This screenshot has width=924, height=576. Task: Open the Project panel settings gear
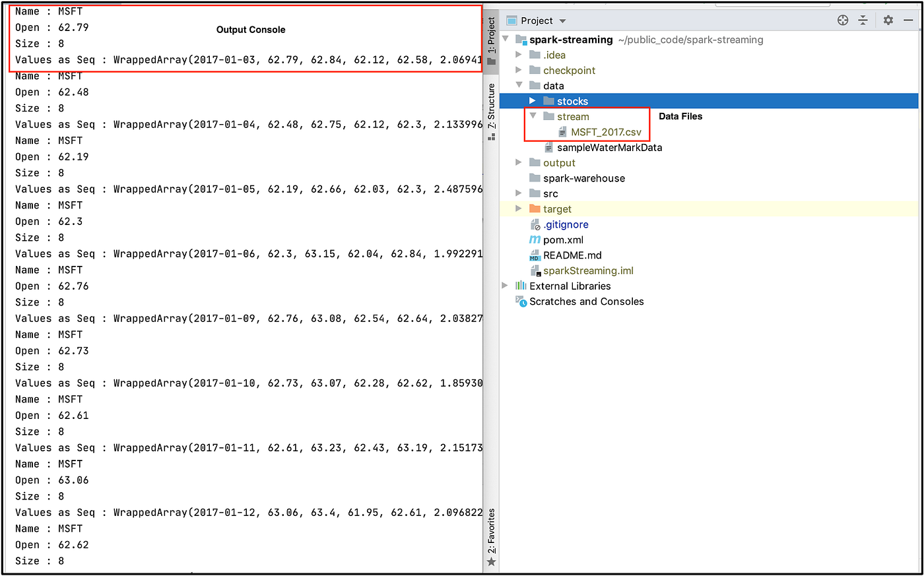coord(888,20)
